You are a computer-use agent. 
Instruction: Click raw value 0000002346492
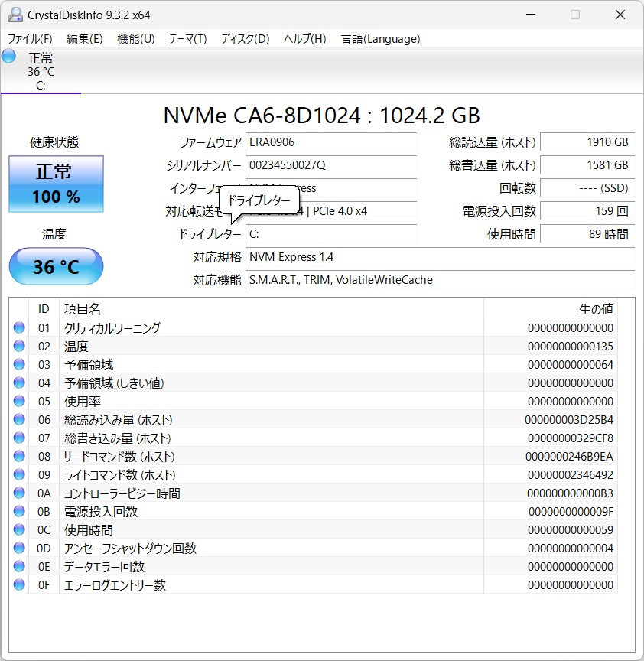[571, 474]
